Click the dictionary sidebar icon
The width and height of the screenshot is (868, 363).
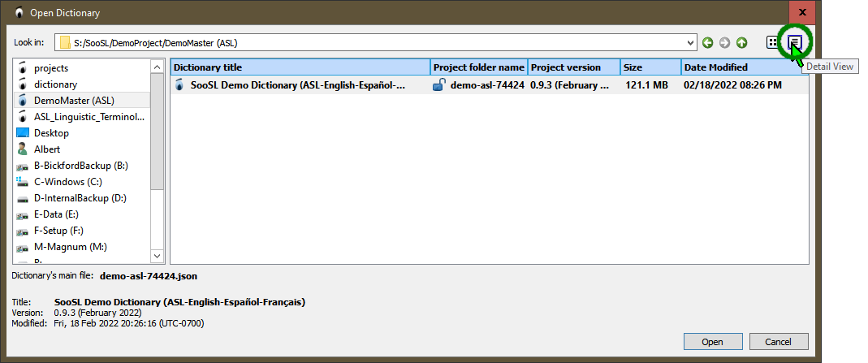[x=23, y=84]
